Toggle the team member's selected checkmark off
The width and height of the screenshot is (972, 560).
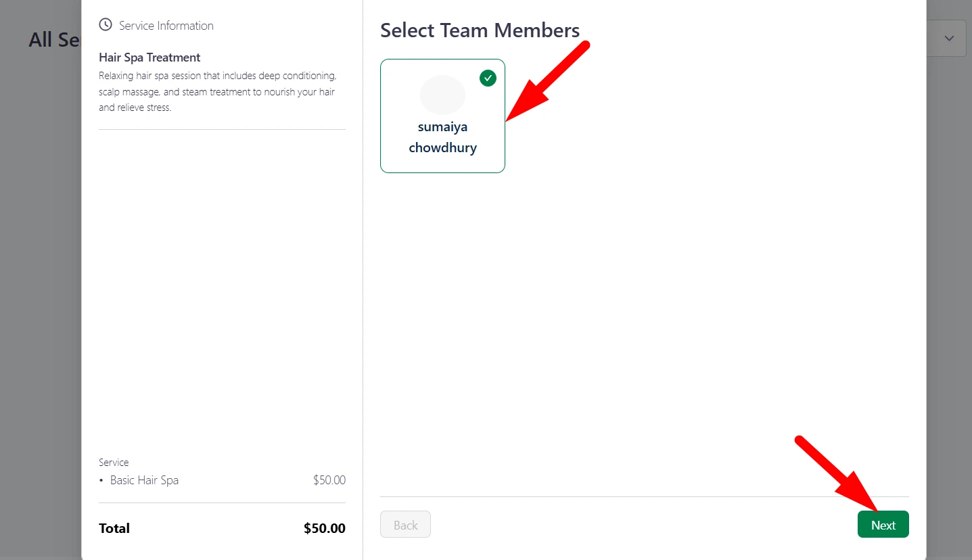point(487,78)
